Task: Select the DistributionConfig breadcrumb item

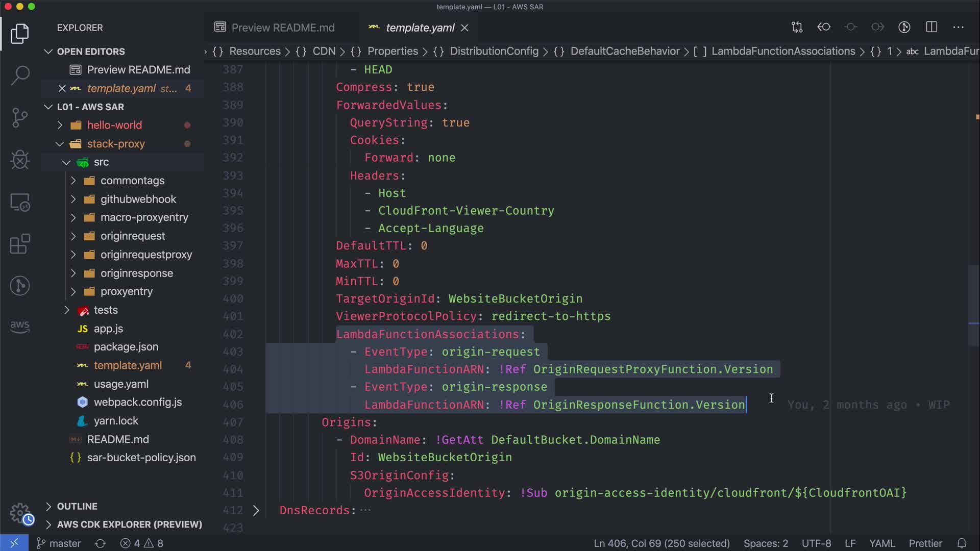Action: pyautogui.click(x=494, y=51)
